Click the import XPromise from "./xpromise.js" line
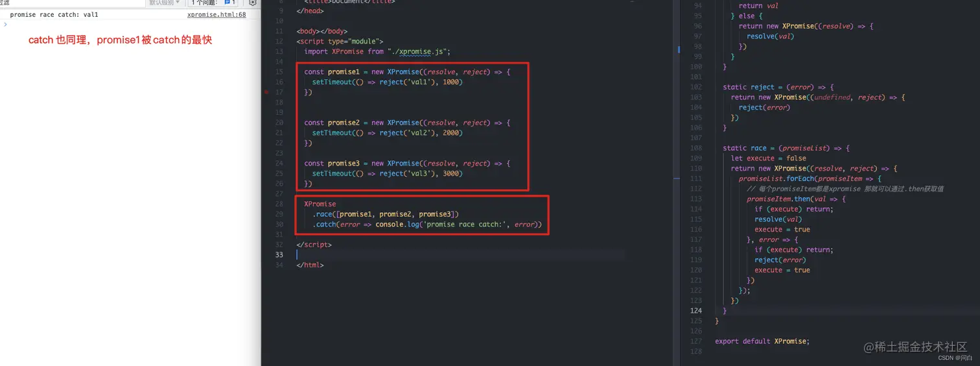The width and height of the screenshot is (980, 366). 377,51
